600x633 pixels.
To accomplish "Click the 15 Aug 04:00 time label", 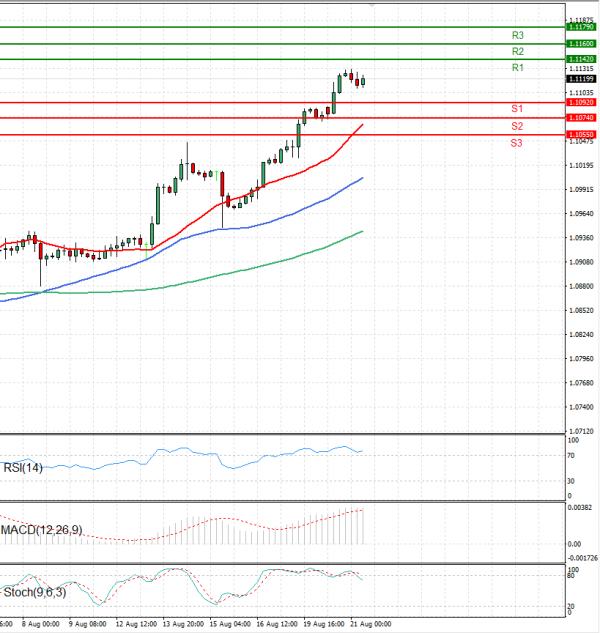I will 230,624.
